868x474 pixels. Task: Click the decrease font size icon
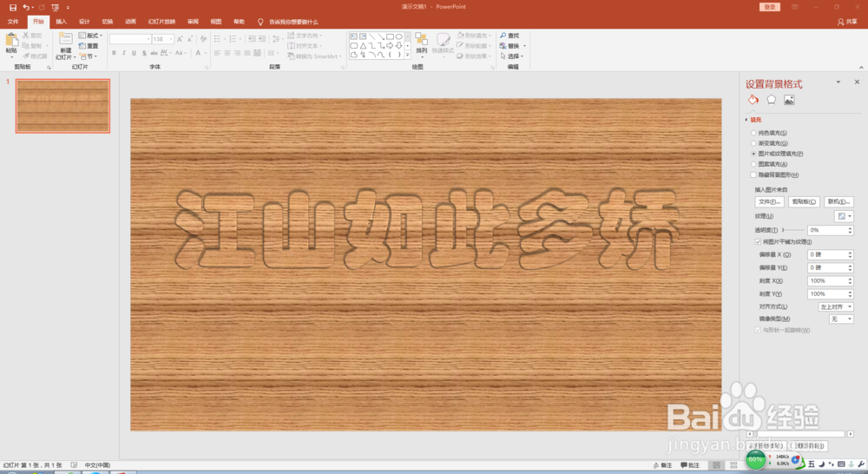pos(190,39)
